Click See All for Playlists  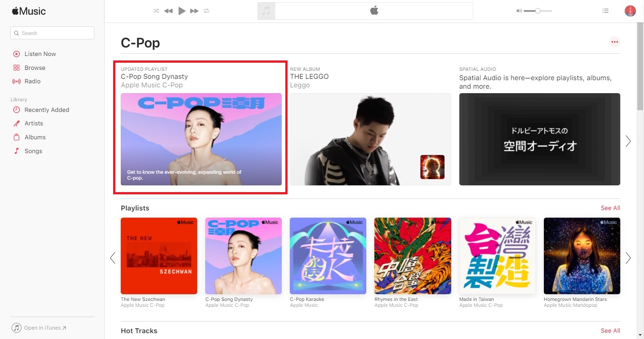point(610,208)
